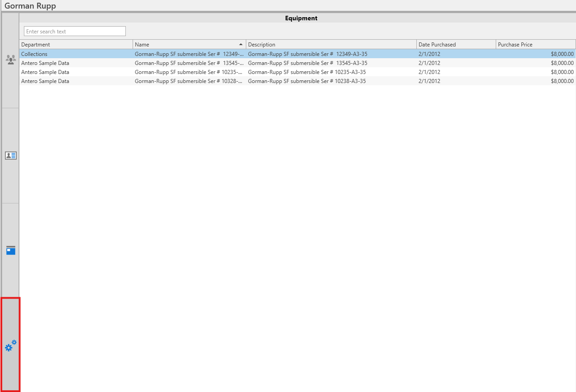This screenshot has height=392, width=576.
Task: Open the people group sidebar tab
Action: (x=10, y=60)
